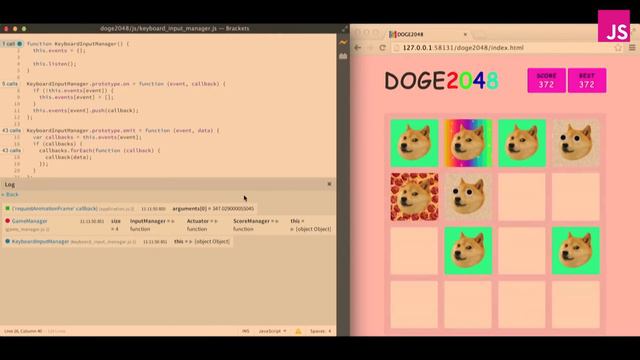
Task: Click the Live Preview lightning icon in Brackets
Action: (x=343, y=42)
